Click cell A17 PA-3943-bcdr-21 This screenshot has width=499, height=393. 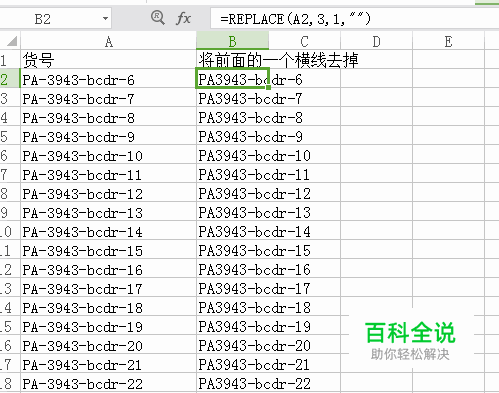click(x=108, y=364)
